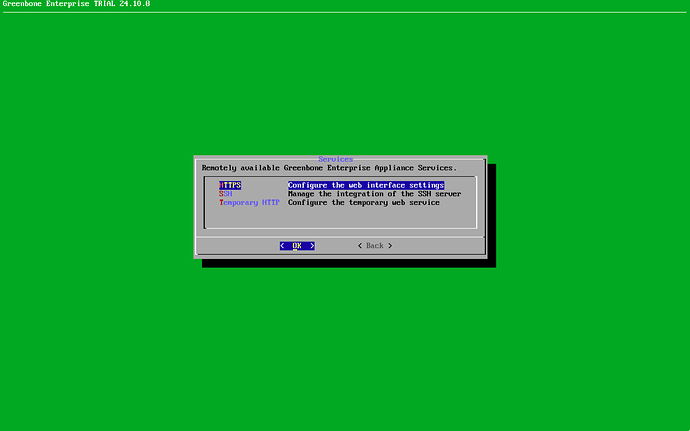The height and width of the screenshot is (431, 690).
Task: Select the HTTPS menu entry
Action: click(230, 185)
